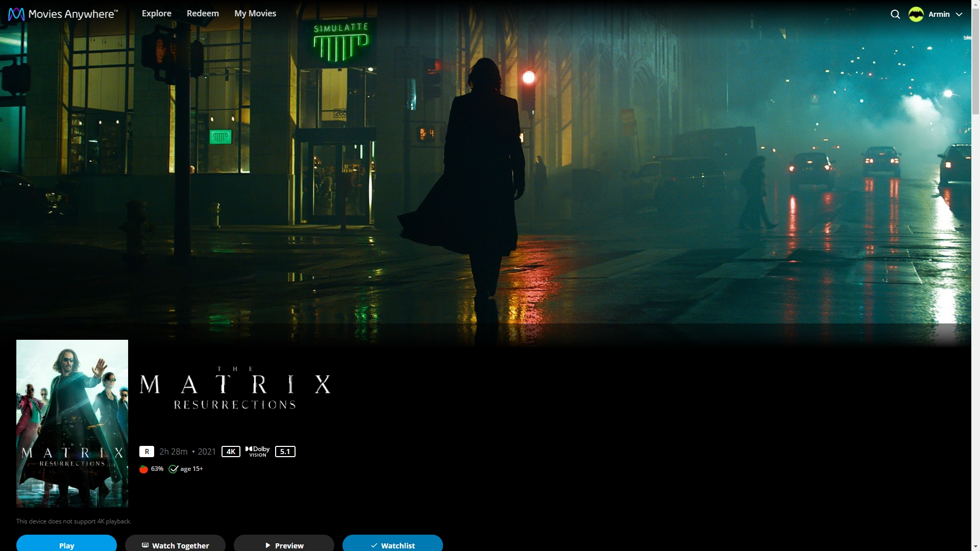Image resolution: width=980 pixels, height=551 pixels.
Task: Click the Armin profile avatar
Action: pyautogui.click(x=916, y=14)
